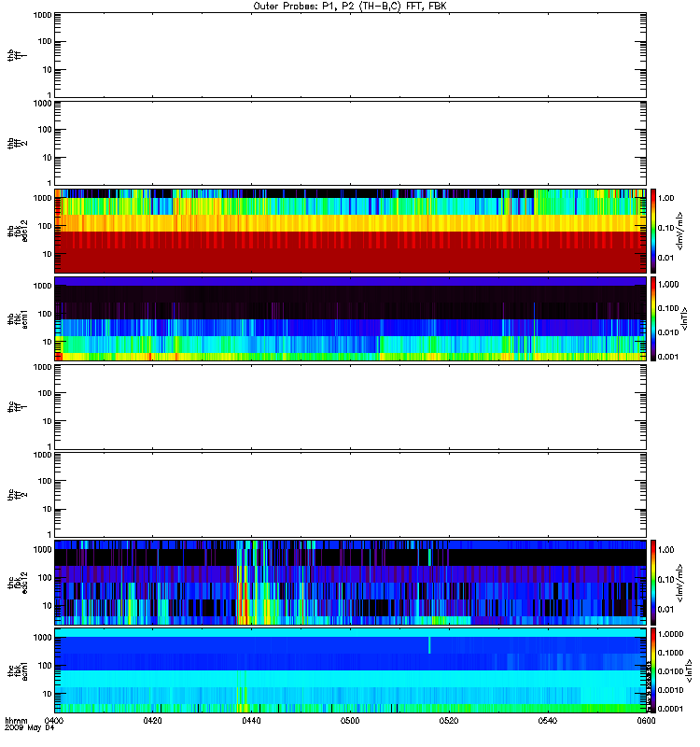Click the '0.010' color bar label
700x747 pixels.
pyautogui.click(x=668, y=332)
